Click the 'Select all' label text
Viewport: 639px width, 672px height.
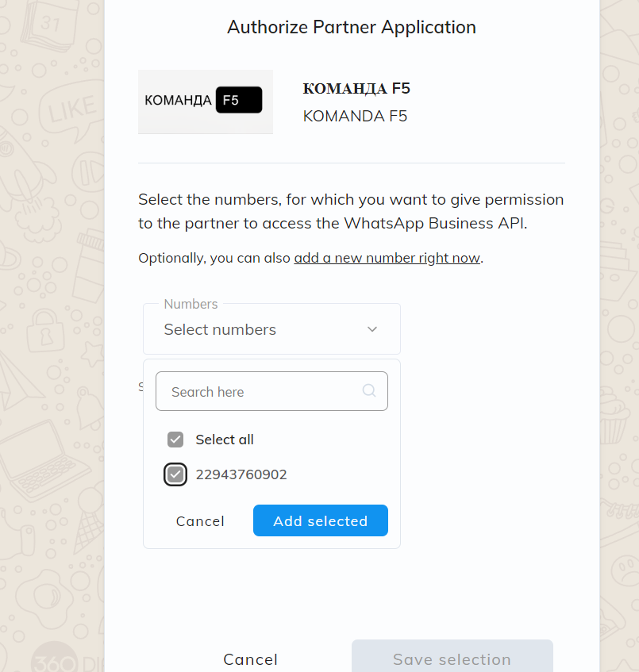[x=225, y=440]
